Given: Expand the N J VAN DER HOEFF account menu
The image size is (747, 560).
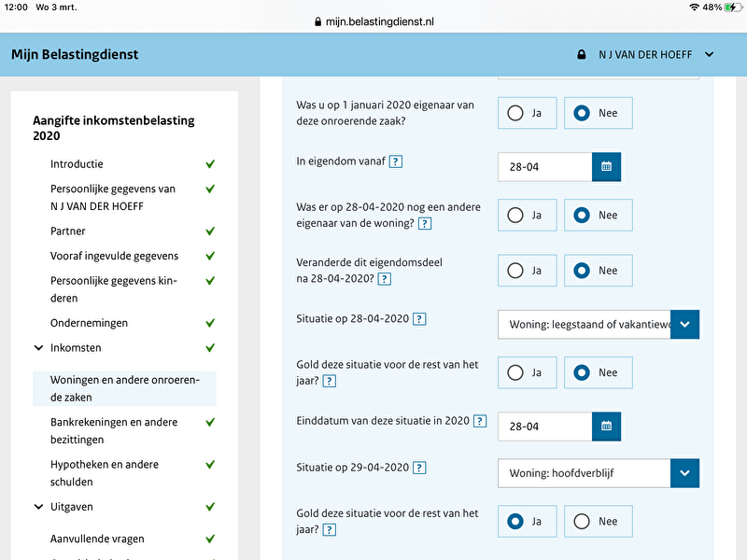Looking at the screenshot, I should (709, 54).
